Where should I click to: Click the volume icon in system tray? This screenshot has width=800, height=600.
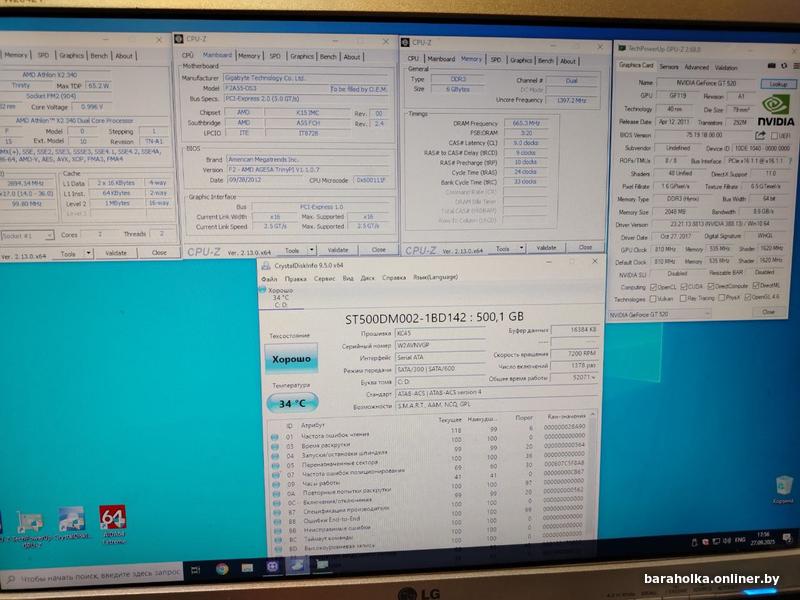pos(727,540)
